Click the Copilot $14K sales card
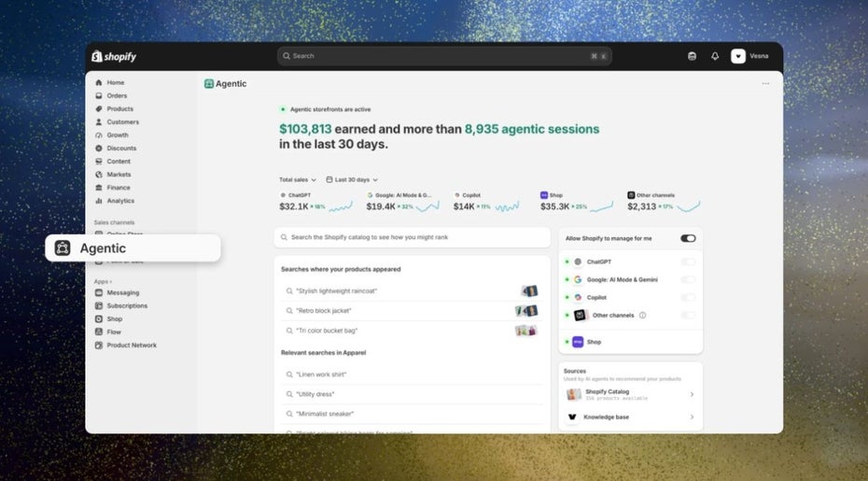Viewport: 868px width, 481px height. pos(486,203)
